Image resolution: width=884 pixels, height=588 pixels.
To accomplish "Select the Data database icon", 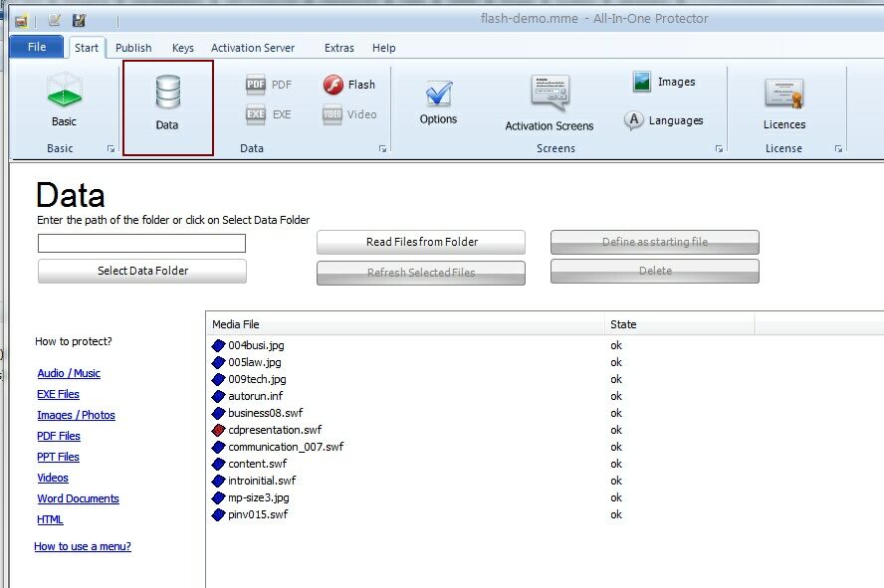I will [167, 93].
